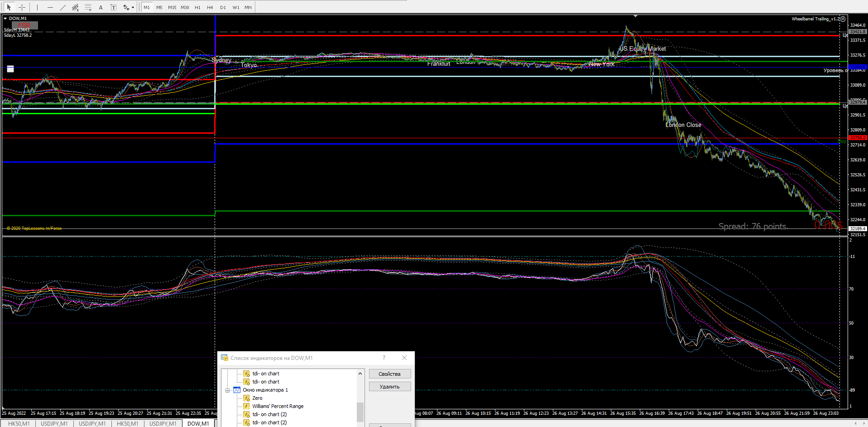Click the Удалить button

389,387
